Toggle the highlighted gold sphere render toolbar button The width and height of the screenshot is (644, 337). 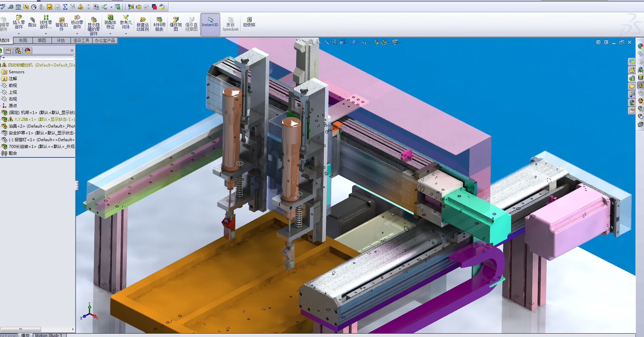640,86
